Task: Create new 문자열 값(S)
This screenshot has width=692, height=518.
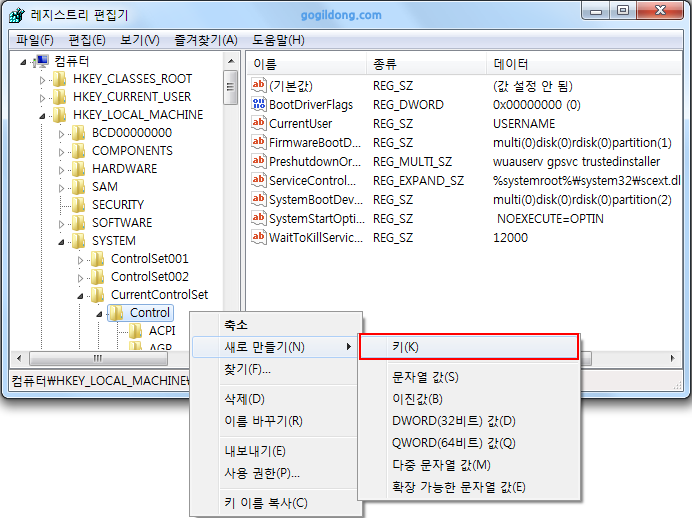Action: 469,377
